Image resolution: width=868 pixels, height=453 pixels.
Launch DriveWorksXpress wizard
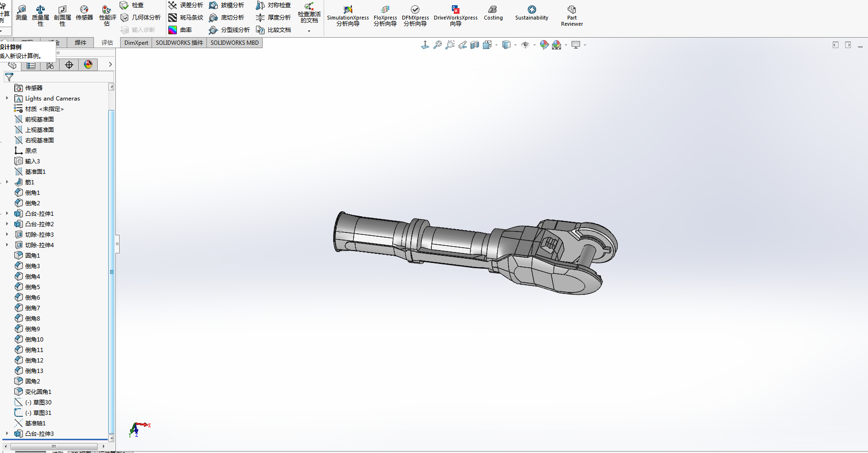tap(456, 16)
